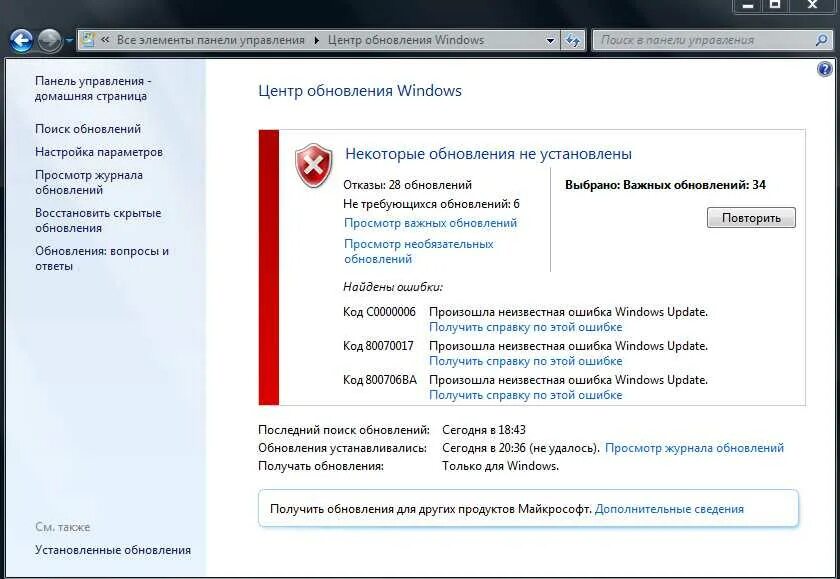Open 'Установленные обновления' link

(x=113, y=550)
